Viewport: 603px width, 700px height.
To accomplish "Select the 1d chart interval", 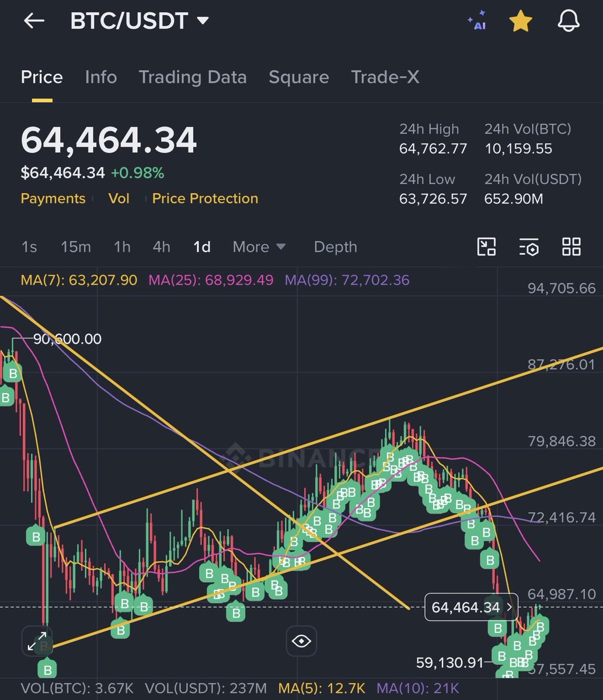I will (202, 247).
